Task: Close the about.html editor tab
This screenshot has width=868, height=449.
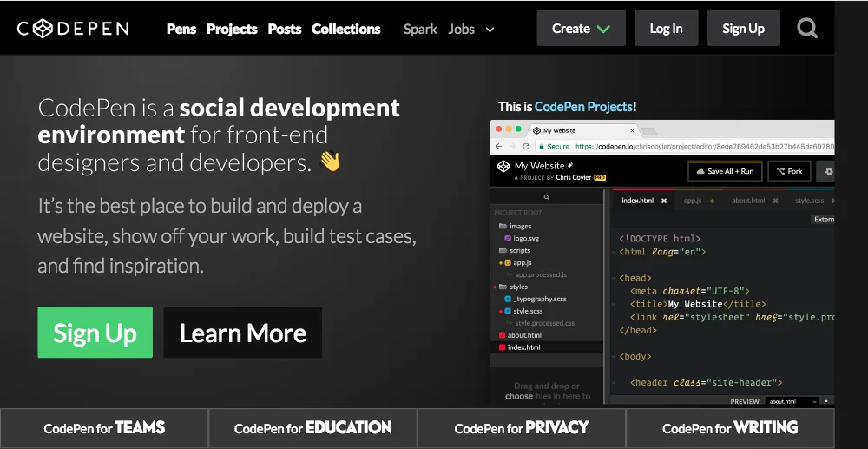Action: click(775, 201)
